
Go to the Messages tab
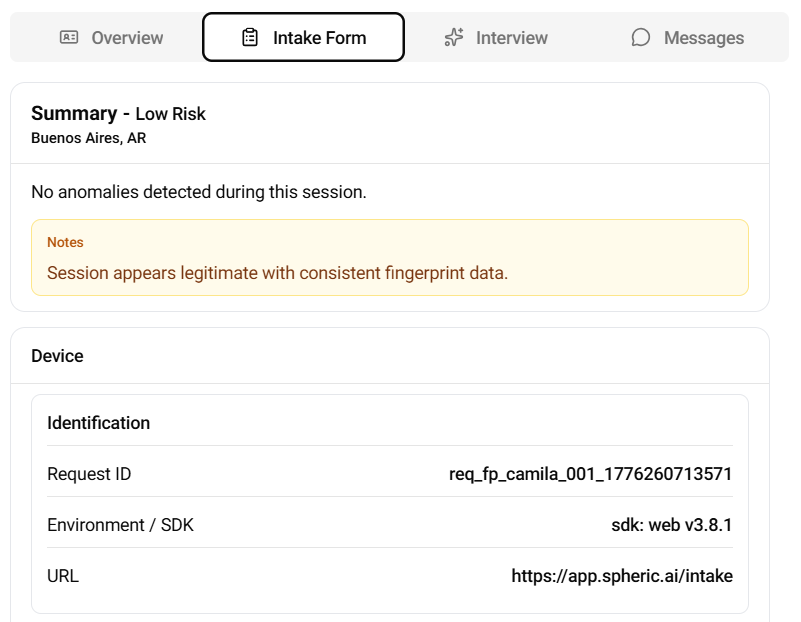tap(703, 38)
